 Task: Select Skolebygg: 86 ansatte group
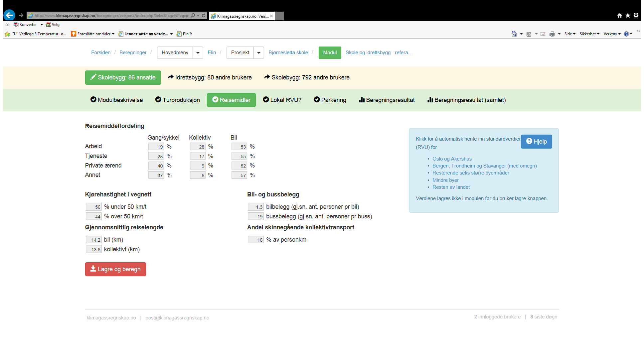(x=123, y=77)
